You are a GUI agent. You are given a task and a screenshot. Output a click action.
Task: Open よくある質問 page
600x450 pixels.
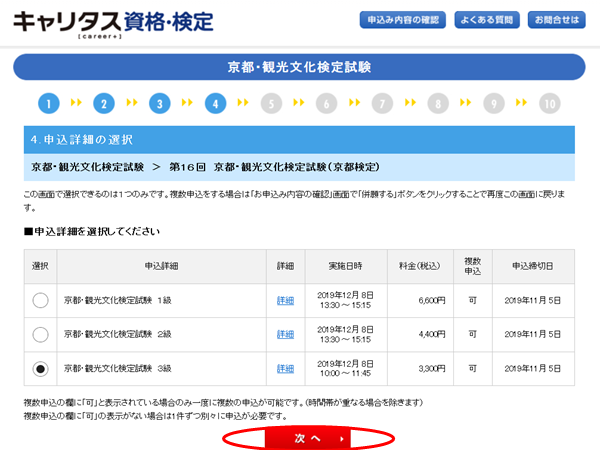coord(487,20)
